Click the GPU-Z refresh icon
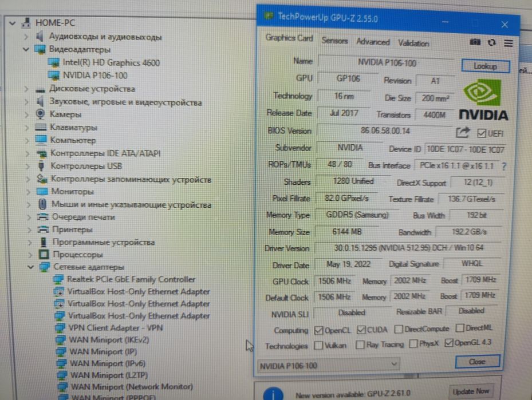 tap(491, 42)
